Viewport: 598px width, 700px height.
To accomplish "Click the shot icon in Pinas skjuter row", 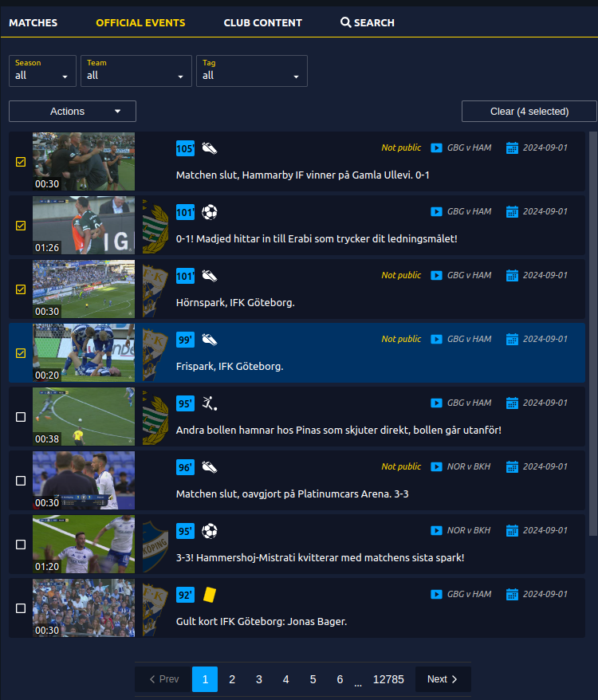I will (210, 403).
